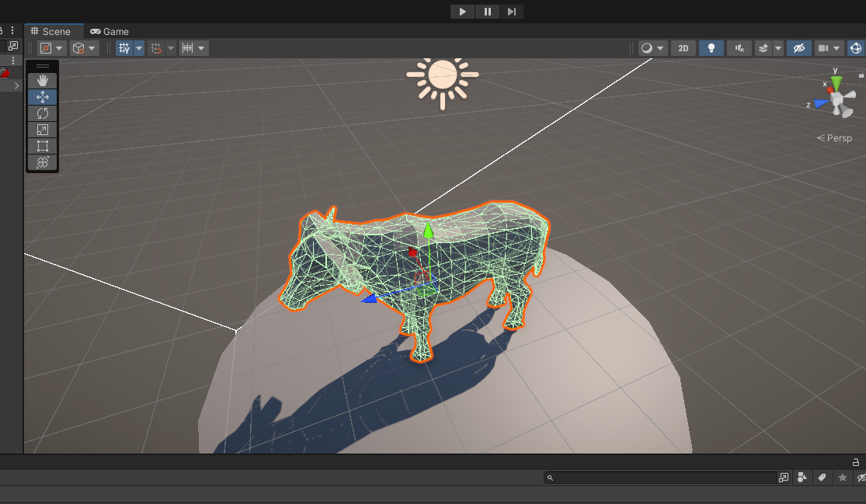The image size is (866, 504).
Task: Select the combined Transform tool
Action: tap(43, 162)
